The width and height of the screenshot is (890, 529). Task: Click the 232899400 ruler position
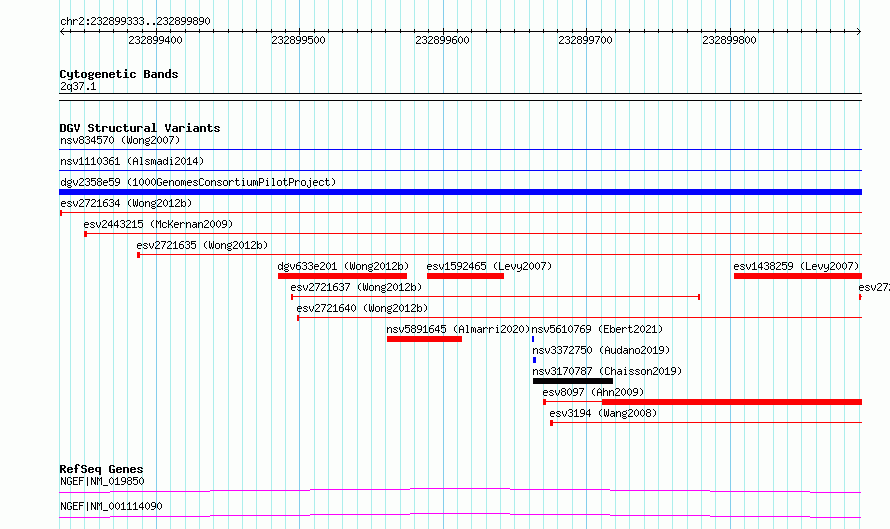(x=156, y=40)
